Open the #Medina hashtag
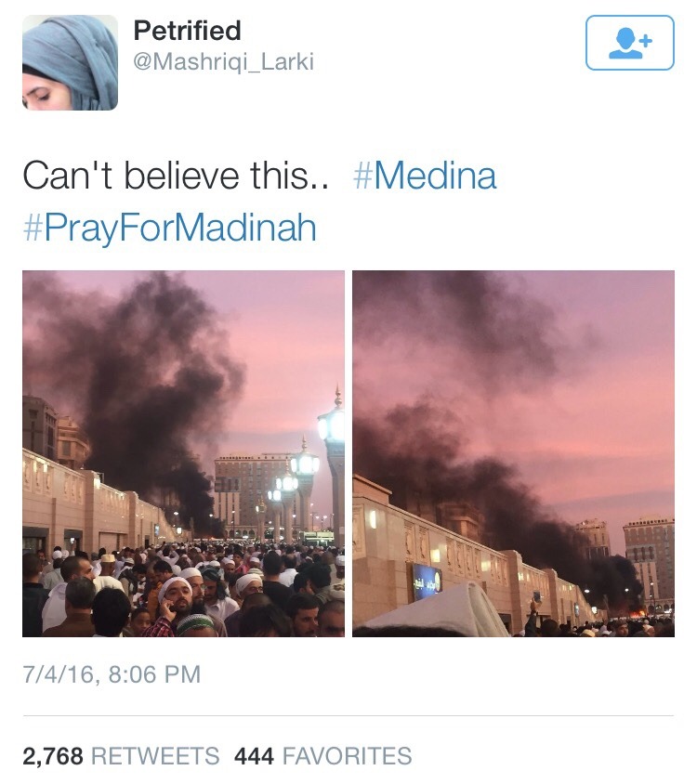 425,176
